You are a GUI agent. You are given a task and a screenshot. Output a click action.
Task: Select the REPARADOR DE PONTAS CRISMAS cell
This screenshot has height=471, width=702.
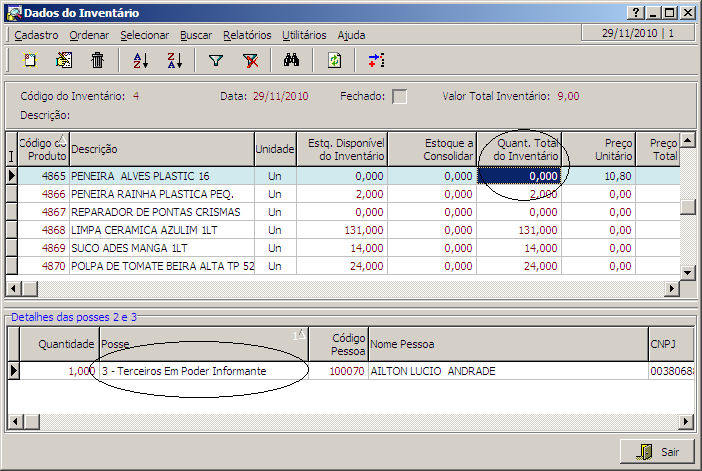point(162,212)
